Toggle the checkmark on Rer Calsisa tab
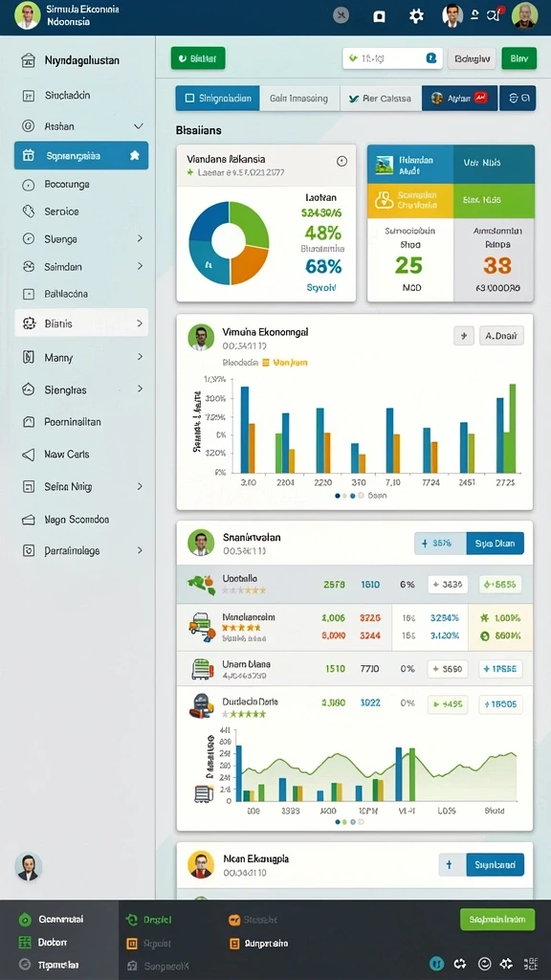The image size is (551, 980). coord(354,99)
